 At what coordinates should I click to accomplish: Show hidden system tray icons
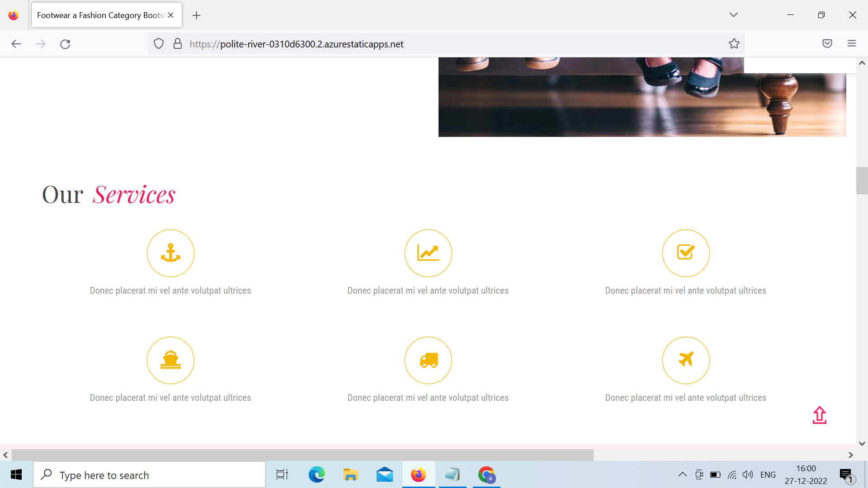coord(683,474)
